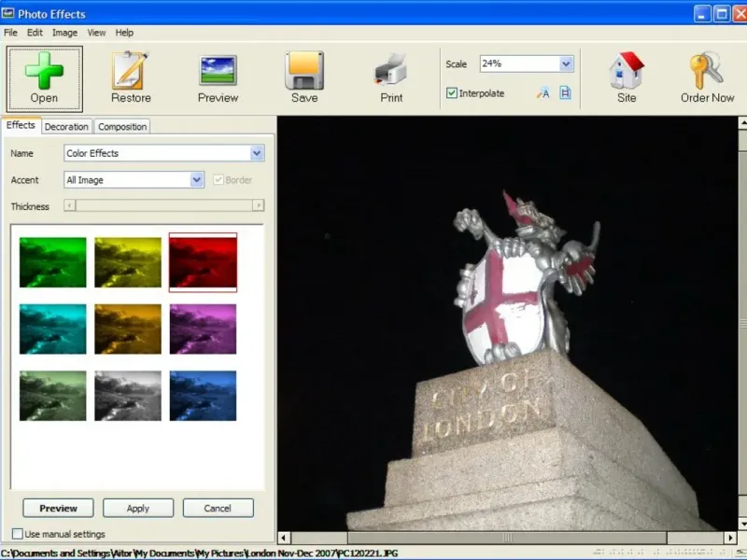Click the Restore notepad icon
Screen dimensions: 747x560
tap(131, 71)
